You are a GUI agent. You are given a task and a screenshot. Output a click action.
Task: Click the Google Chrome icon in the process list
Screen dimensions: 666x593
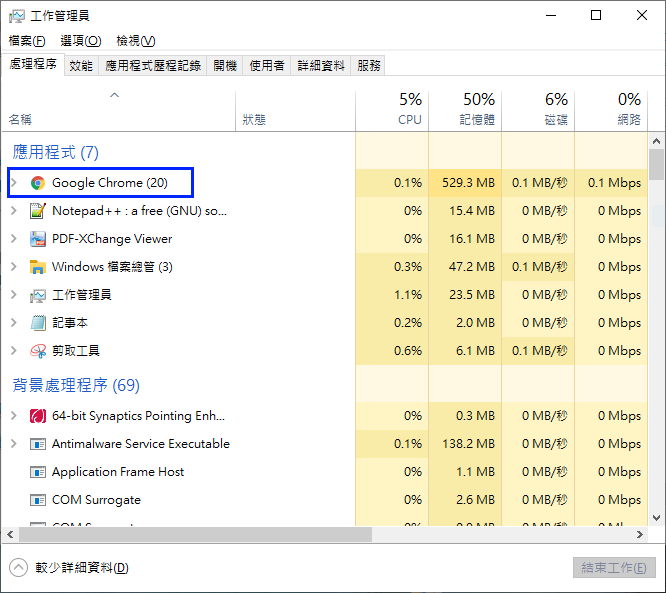click(38, 183)
